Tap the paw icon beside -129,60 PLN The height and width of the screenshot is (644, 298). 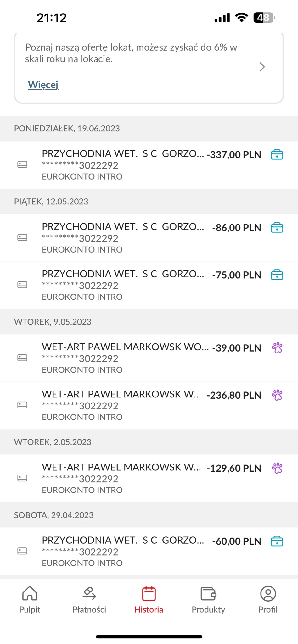[277, 468]
